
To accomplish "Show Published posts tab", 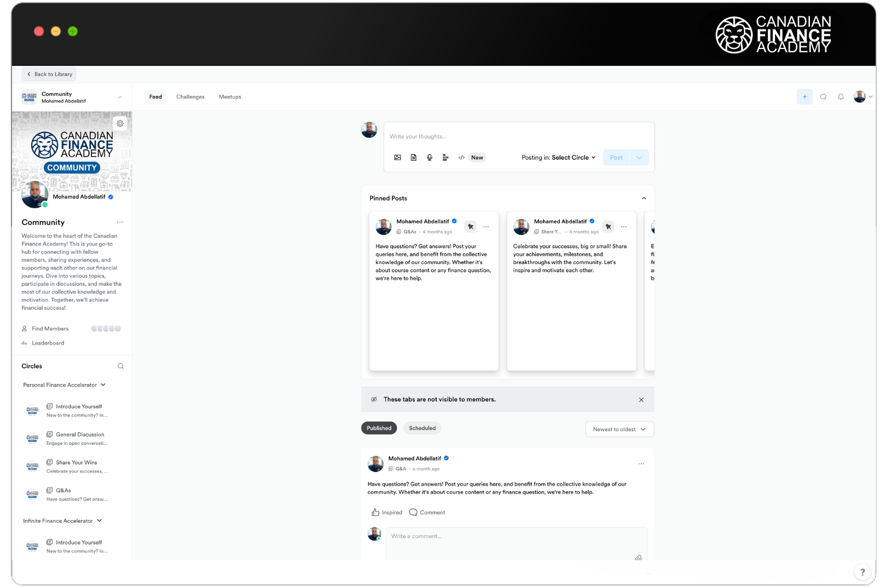I will (x=379, y=428).
